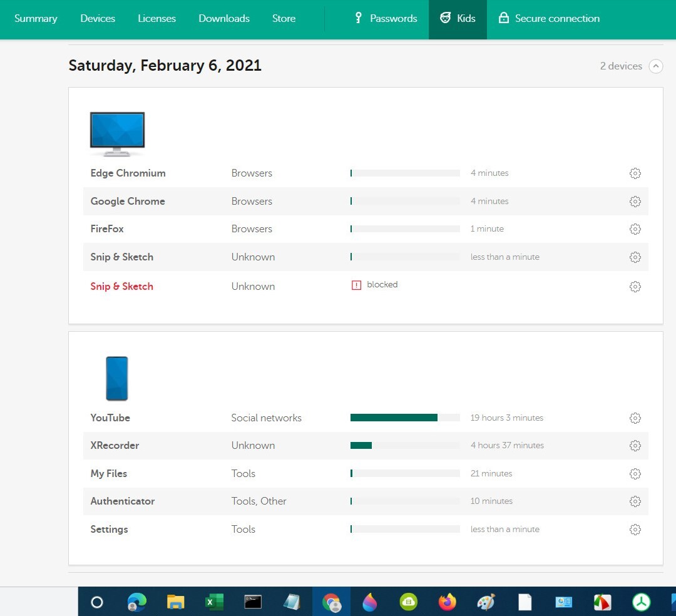Open settings gear for FireFox row
Screen dimensions: 676x616
point(635,229)
